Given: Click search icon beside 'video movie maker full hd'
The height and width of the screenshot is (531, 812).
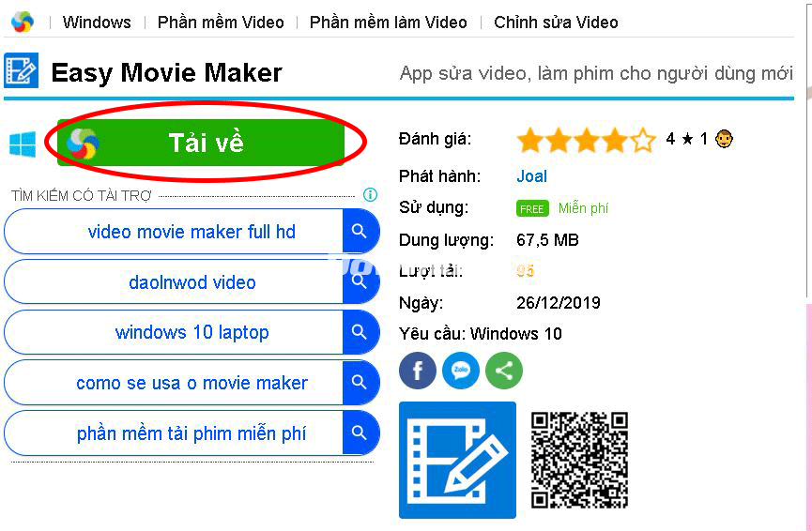Looking at the screenshot, I should coord(360,232).
